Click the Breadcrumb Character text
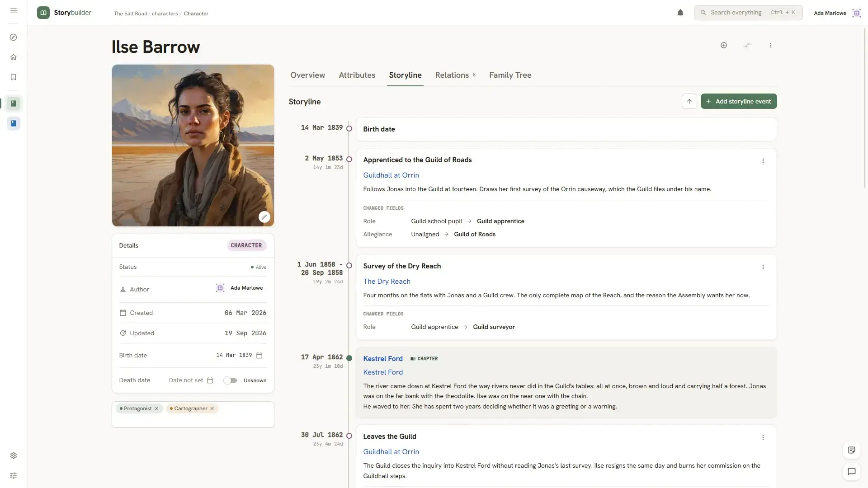868x488 pixels. 196,14
